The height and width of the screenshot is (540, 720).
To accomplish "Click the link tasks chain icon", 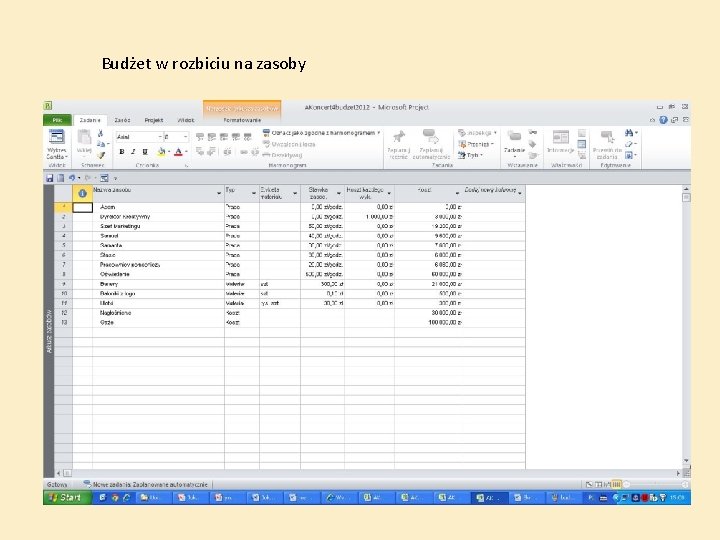I will coord(244,152).
